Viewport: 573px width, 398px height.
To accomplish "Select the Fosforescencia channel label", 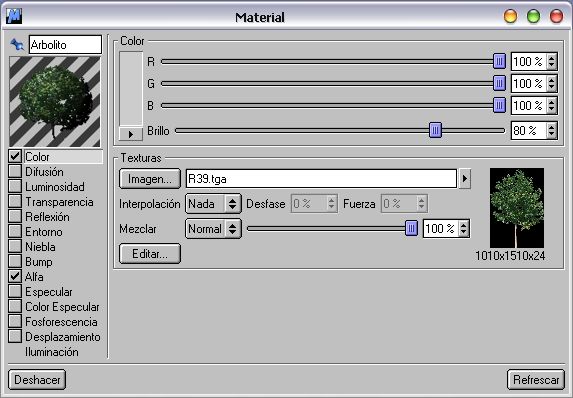I will point(61,322).
